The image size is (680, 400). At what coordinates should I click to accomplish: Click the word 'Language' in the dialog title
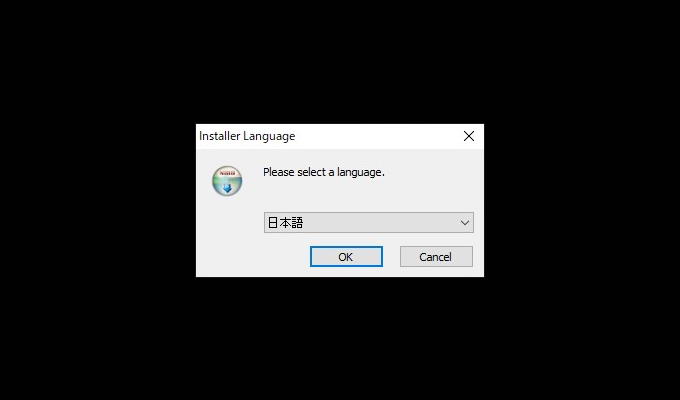pyautogui.click(x=269, y=137)
